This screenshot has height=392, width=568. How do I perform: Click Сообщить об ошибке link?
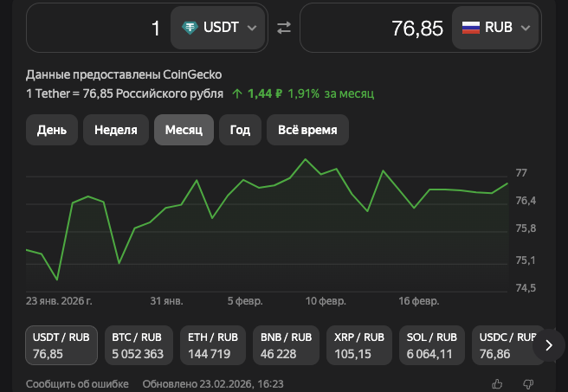(x=77, y=383)
